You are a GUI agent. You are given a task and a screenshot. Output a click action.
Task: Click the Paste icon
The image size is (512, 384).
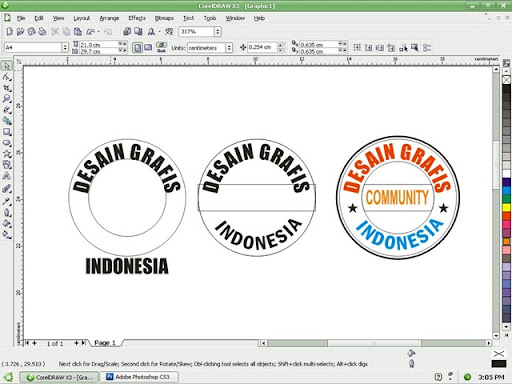78,31
